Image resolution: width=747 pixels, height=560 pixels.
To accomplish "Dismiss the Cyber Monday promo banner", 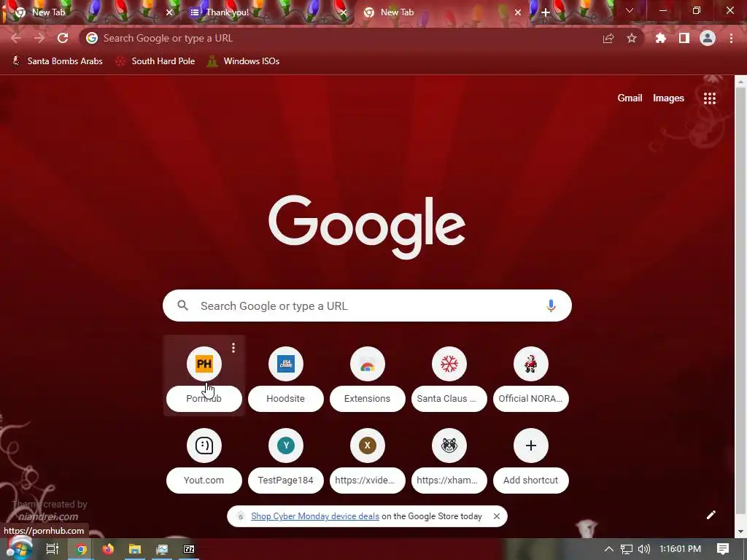I will coord(496,516).
